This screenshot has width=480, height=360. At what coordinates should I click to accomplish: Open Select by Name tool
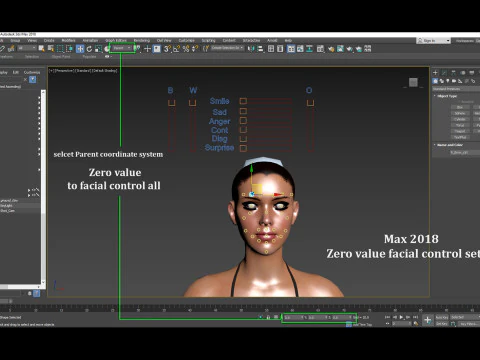[x=51, y=49]
